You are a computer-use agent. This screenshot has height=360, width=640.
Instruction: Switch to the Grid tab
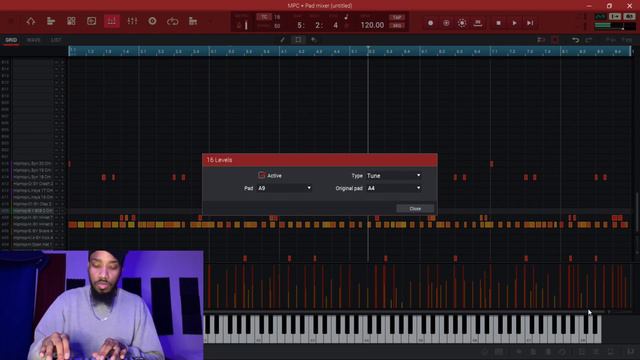pos(11,40)
